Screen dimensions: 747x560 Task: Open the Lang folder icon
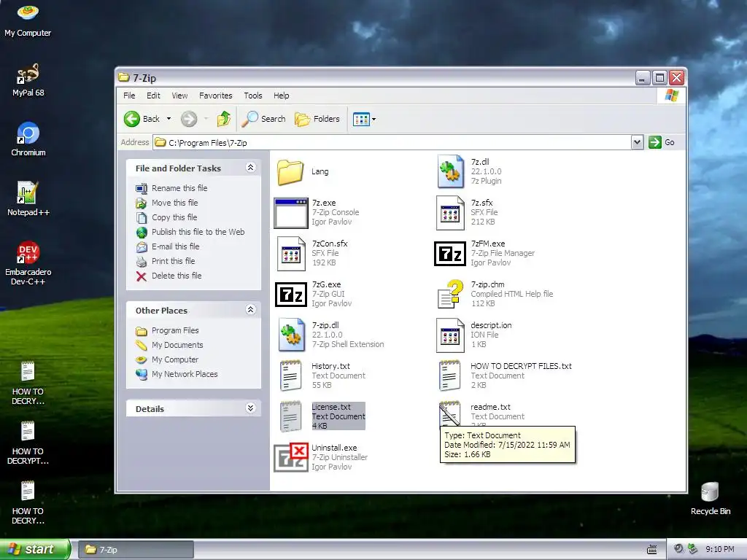pyautogui.click(x=290, y=172)
